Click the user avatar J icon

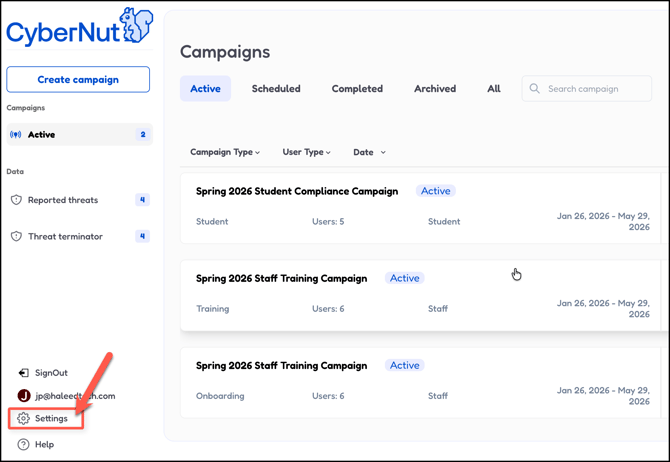[x=24, y=396]
